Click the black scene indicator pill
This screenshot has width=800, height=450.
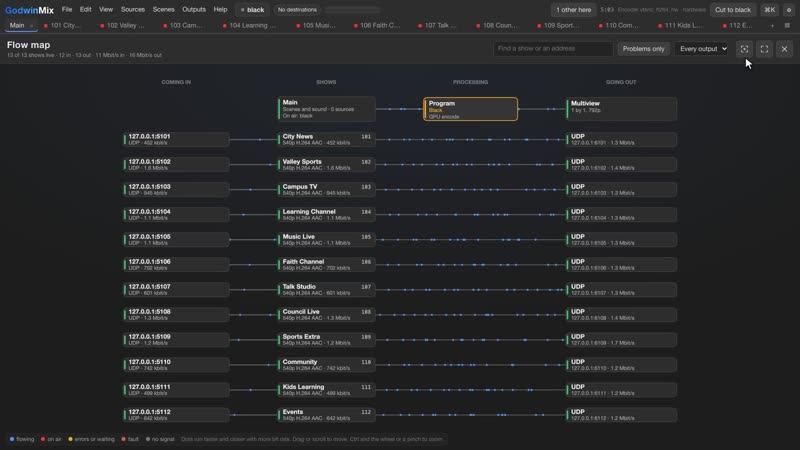(252, 10)
